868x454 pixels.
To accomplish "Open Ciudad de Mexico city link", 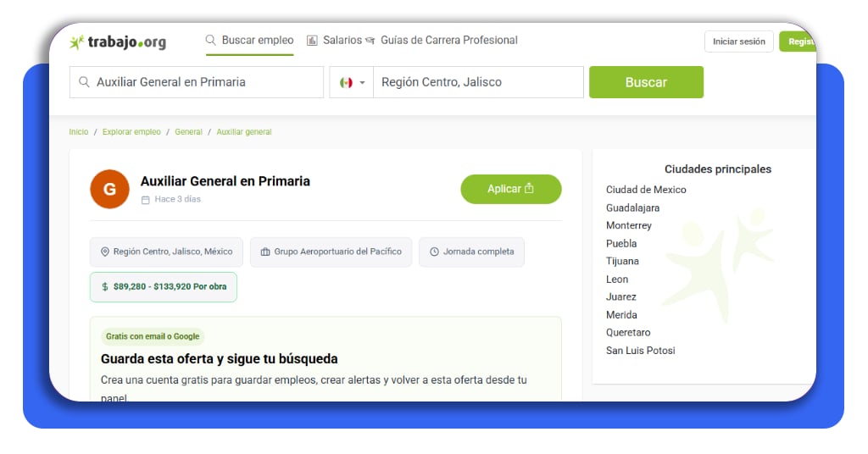I will point(646,190).
